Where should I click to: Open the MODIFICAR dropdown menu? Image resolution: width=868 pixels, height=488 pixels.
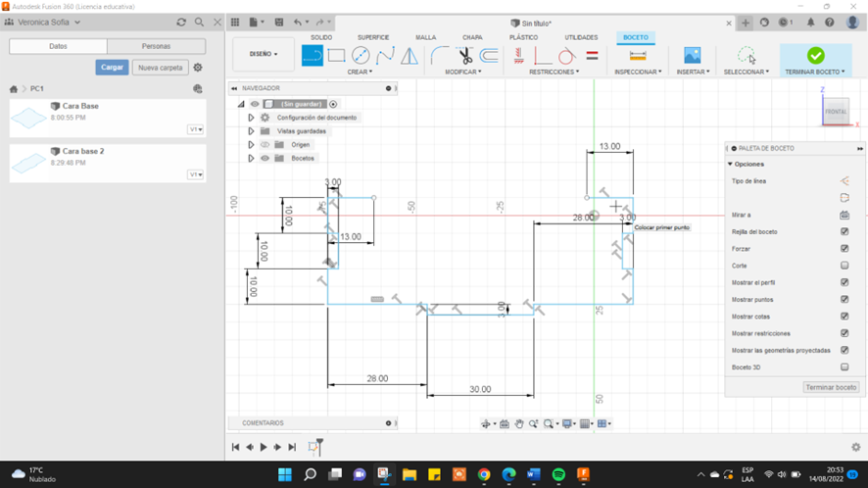tap(463, 72)
